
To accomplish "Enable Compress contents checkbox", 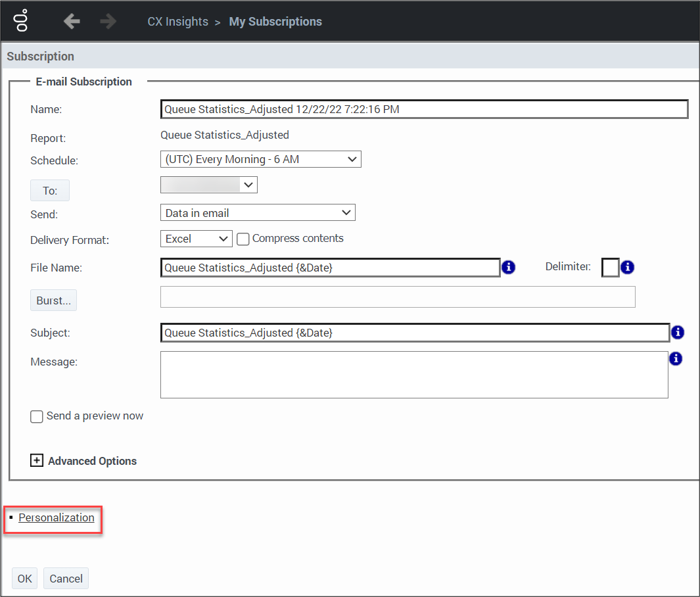I will point(243,239).
